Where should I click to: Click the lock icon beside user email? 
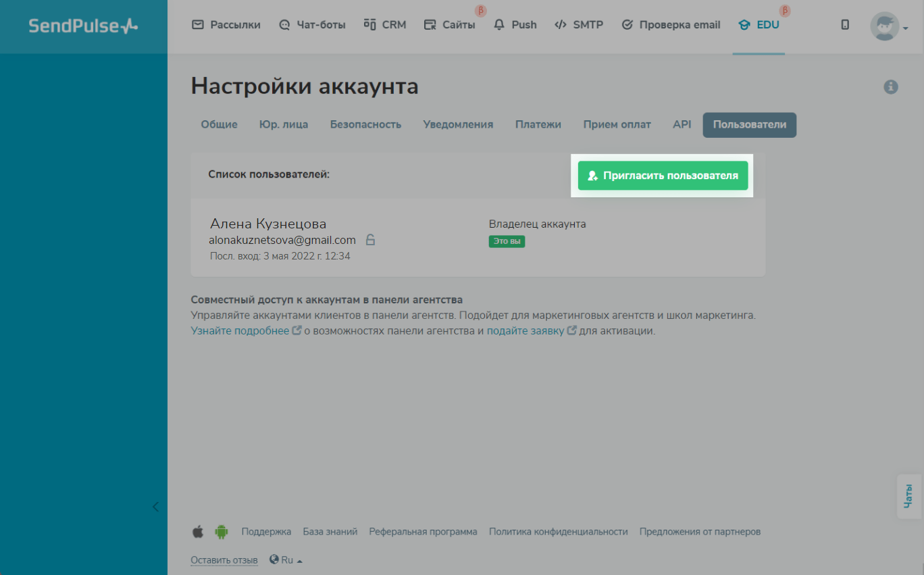(370, 240)
